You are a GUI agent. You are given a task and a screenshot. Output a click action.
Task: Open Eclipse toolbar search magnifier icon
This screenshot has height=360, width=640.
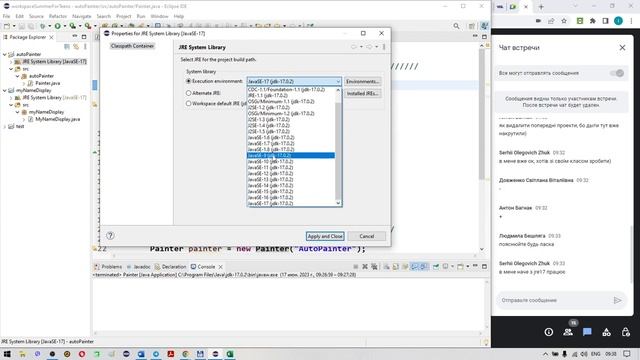click(456, 26)
